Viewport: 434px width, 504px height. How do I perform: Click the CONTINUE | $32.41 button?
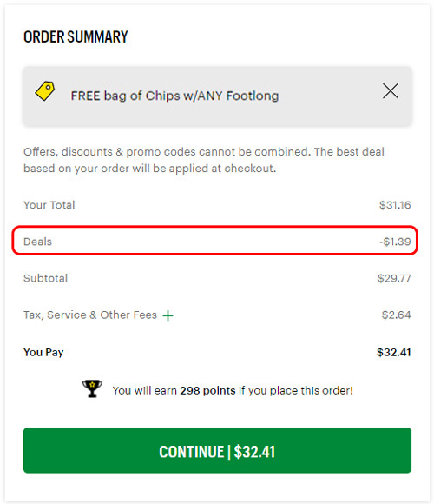click(x=217, y=450)
